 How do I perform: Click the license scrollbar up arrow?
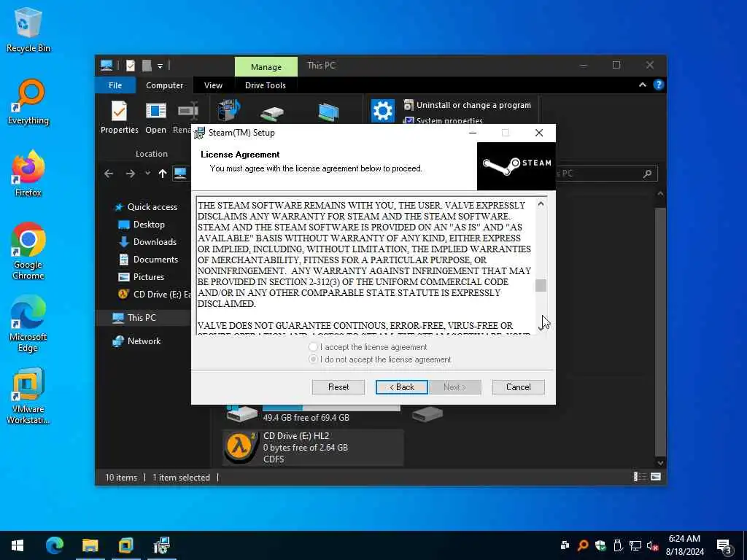tap(541, 204)
